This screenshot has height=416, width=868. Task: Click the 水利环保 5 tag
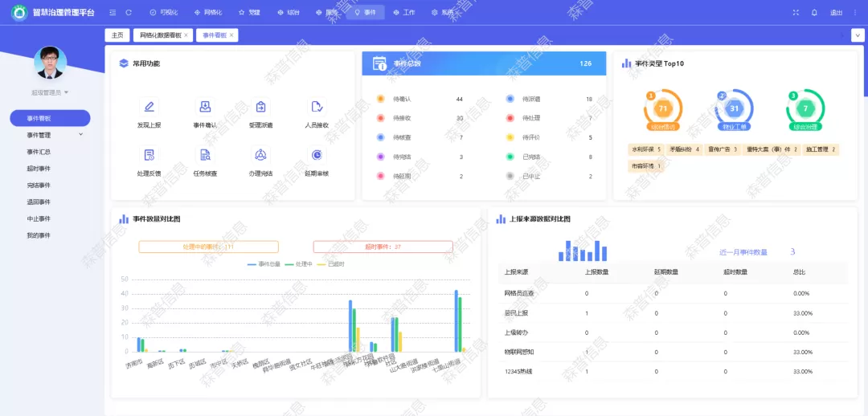click(646, 149)
